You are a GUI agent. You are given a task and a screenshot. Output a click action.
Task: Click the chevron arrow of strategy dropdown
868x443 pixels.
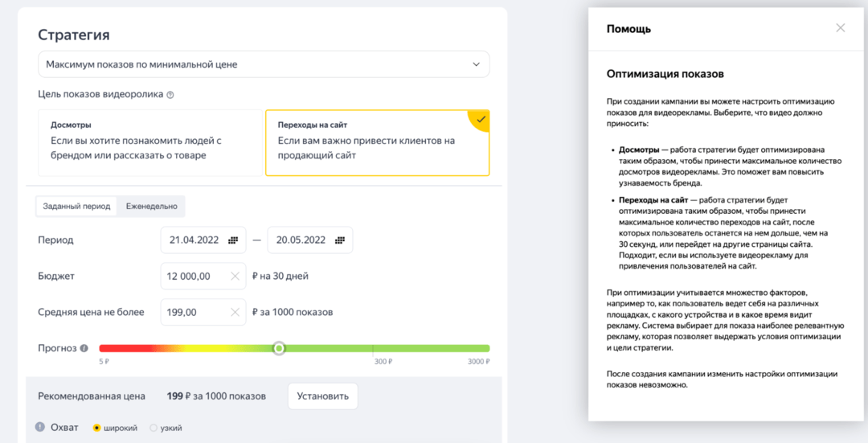tap(476, 64)
